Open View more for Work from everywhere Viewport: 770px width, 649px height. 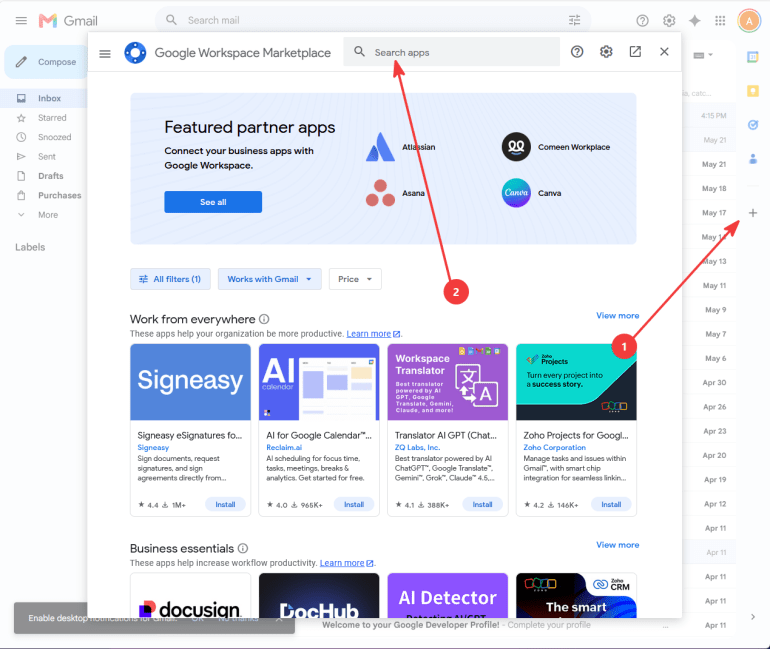[617, 316]
